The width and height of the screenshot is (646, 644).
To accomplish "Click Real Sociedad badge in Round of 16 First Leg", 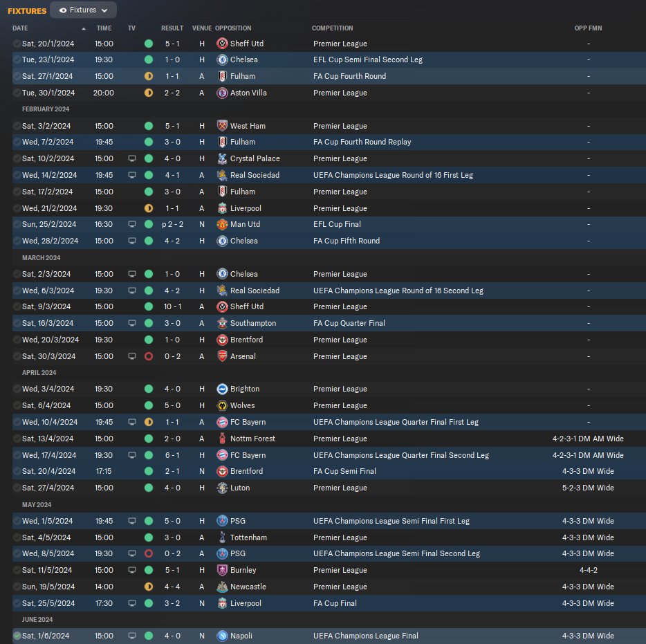I will coord(222,175).
